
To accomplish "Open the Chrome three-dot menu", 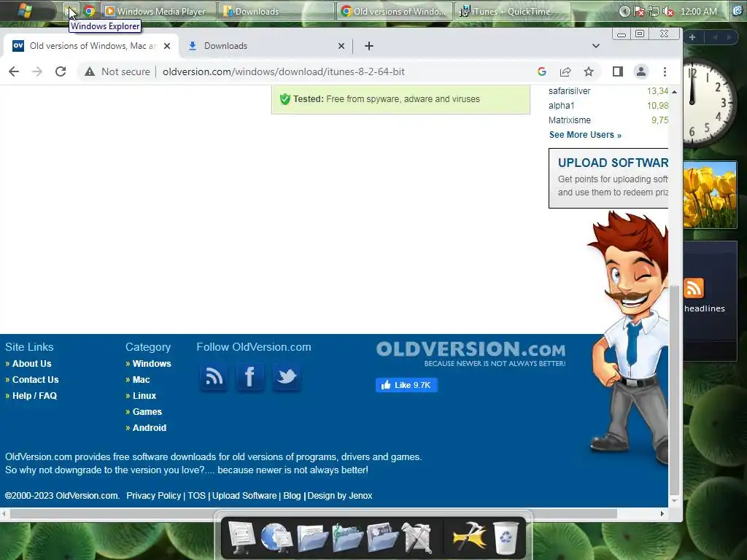I will click(665, 71).
